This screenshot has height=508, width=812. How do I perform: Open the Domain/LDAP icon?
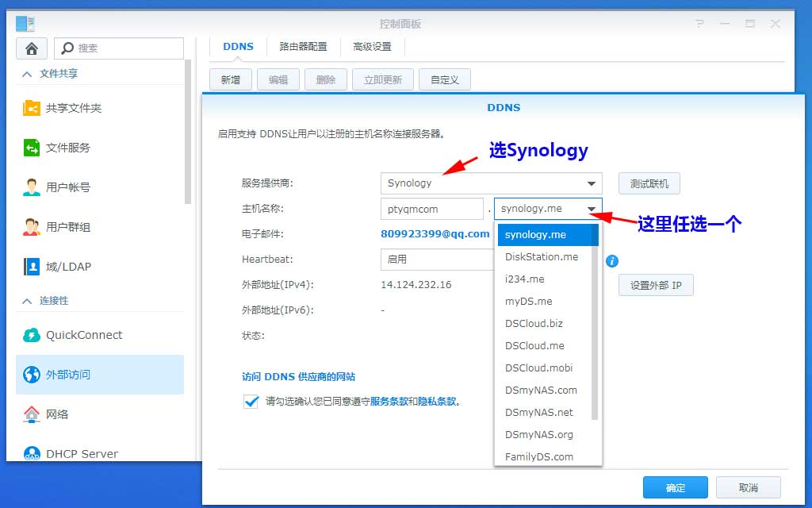point(32,267)
